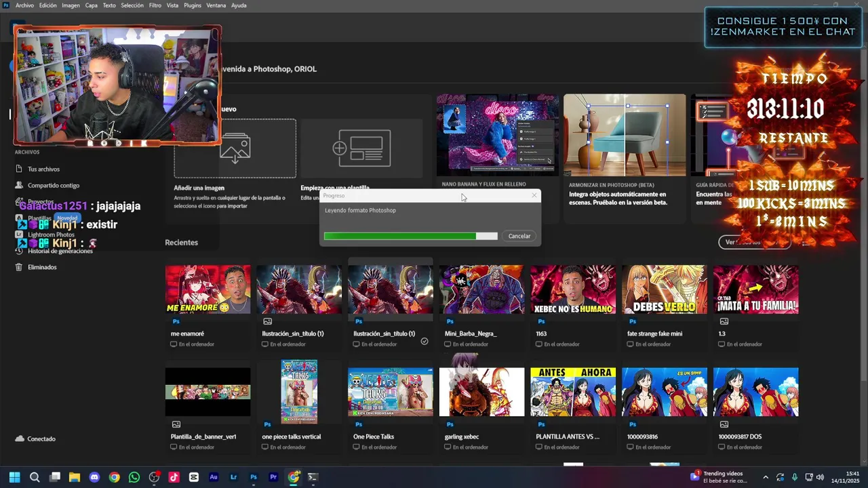Open OBS Studio from the taskbar
The height and width of the screenshot is (488, 868).
[154, 477]
